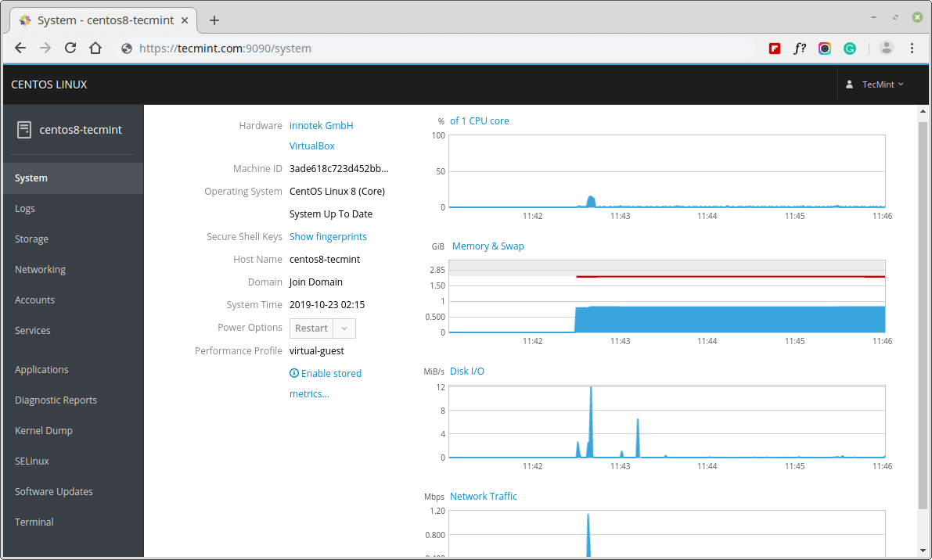Select Networking in the sidebar

(x=40, y=270)
